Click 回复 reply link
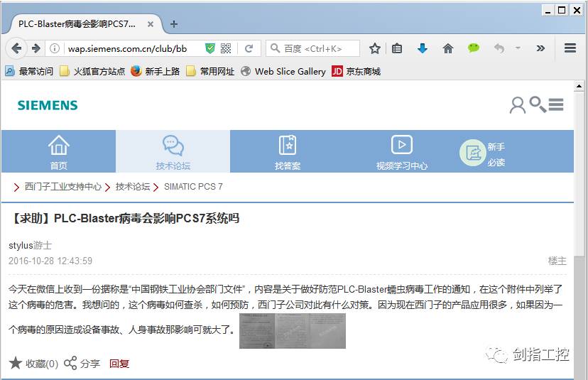Viewport: 588px width, 380px height. pyautogui.click(x=119, y=364)
